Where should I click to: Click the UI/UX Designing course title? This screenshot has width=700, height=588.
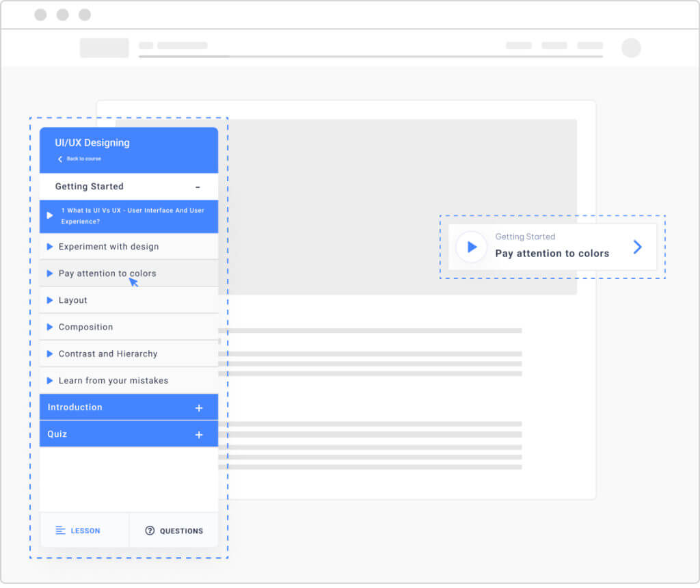point(92,143)
